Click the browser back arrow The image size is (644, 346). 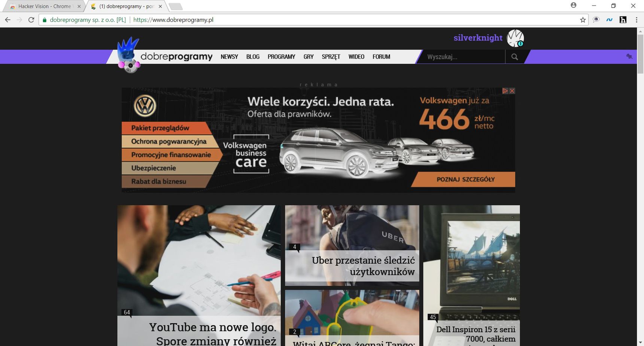(7, 20)
